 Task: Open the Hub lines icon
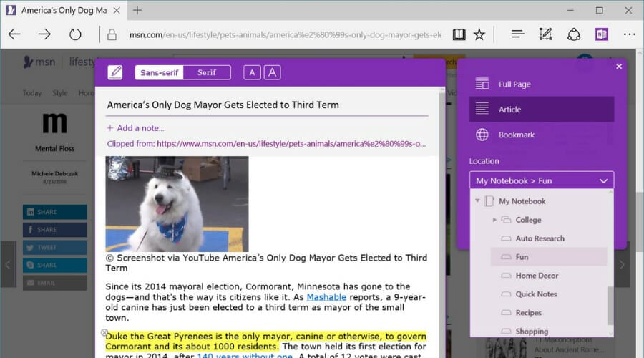tap(517, 34)
